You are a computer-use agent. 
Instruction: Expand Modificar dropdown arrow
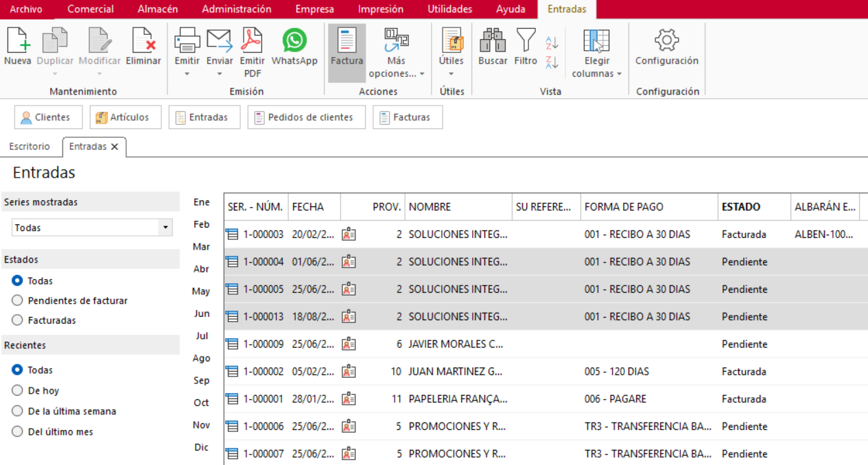pos(99,73)
